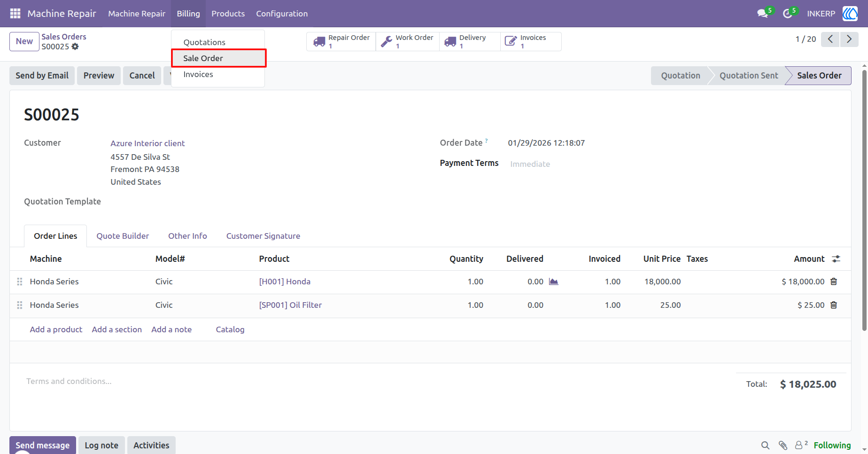The height and width of the screenshot is (454, 868).
Task: Click the Preview button
Action: [99, 76]
